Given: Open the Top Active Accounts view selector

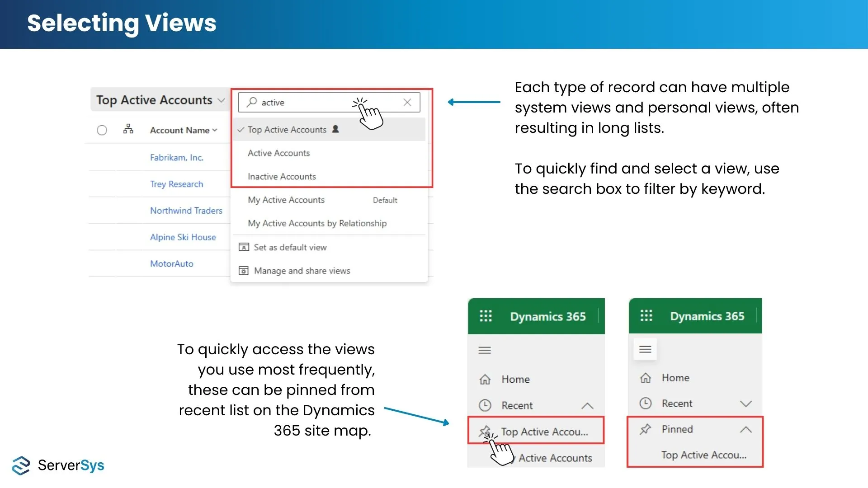Looking at the screenshot, I should click(160, 100).
